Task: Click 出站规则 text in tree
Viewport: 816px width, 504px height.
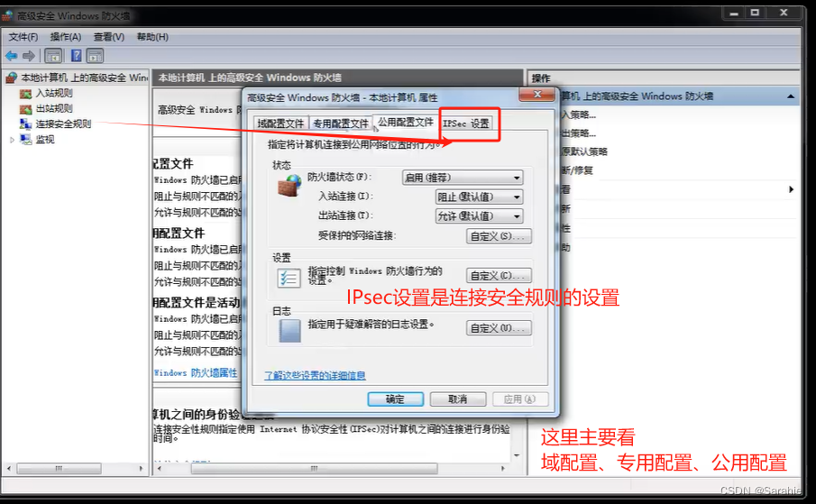Action: tap(54, 109)
